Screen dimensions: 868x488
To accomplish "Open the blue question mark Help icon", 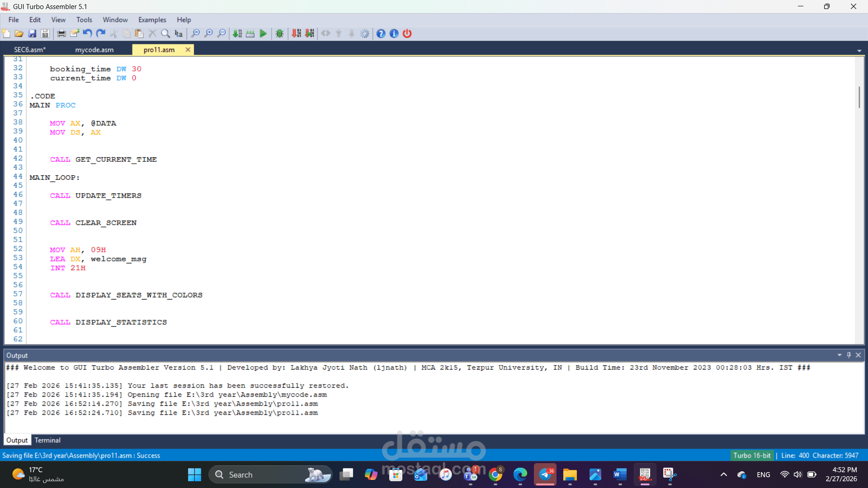I will click(x=381, y=33).
